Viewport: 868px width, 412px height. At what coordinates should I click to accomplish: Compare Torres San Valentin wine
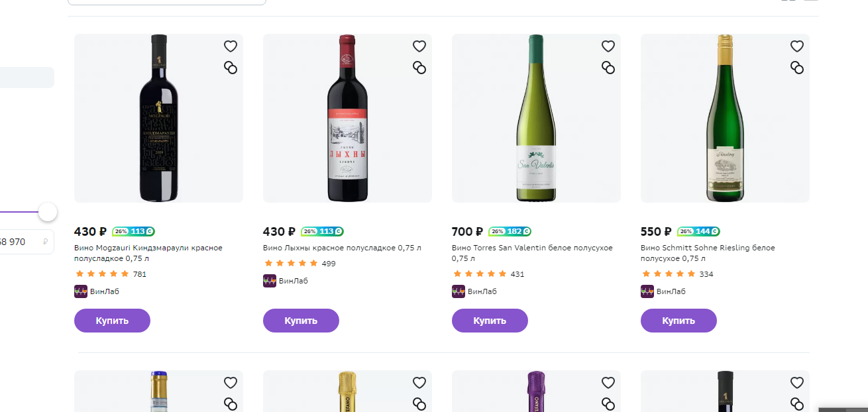click(x=608, y=67)
